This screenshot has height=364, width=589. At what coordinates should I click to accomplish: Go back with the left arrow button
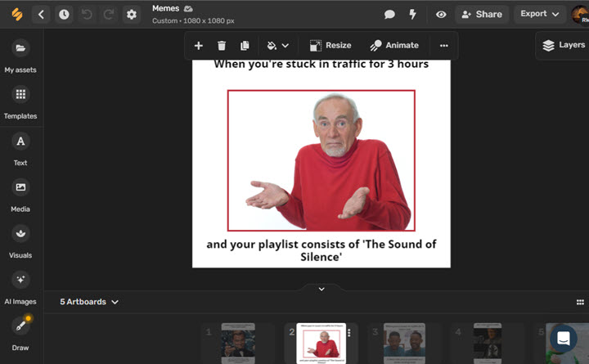[x=42, y=15]
